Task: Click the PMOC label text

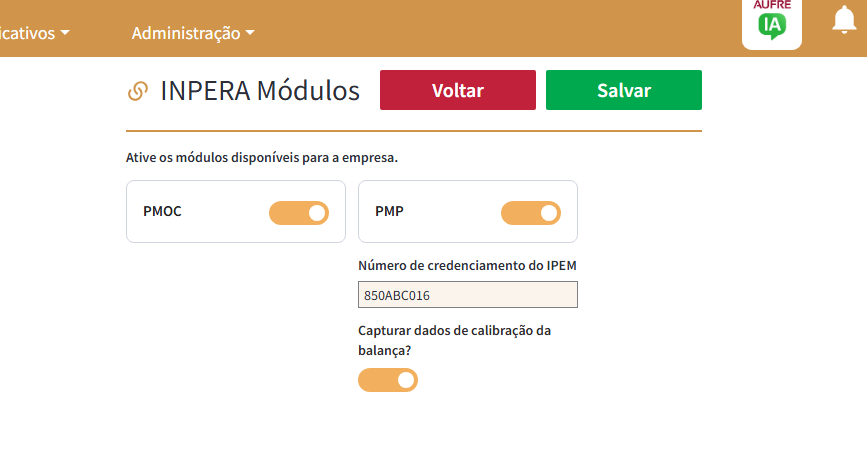Action: (x=162, y=211)
